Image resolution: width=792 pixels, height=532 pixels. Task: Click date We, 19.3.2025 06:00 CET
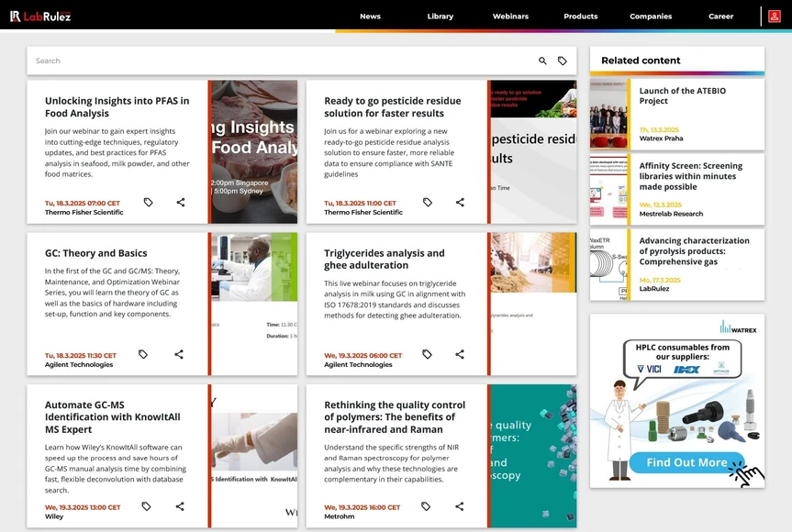(363, 355)
